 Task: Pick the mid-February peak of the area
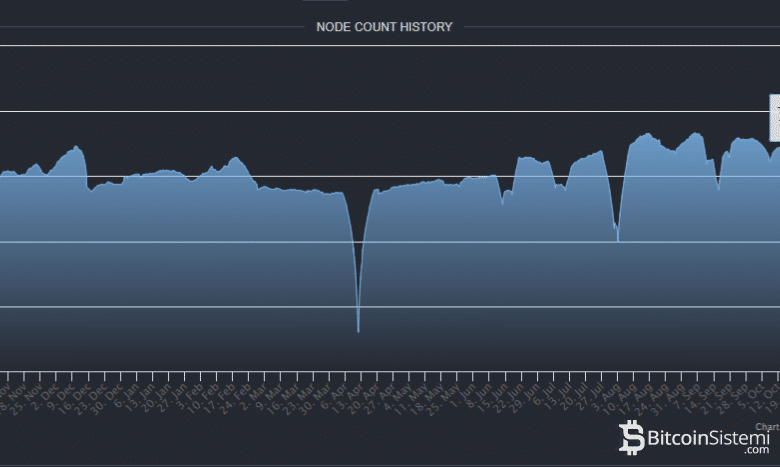(235, 158)
